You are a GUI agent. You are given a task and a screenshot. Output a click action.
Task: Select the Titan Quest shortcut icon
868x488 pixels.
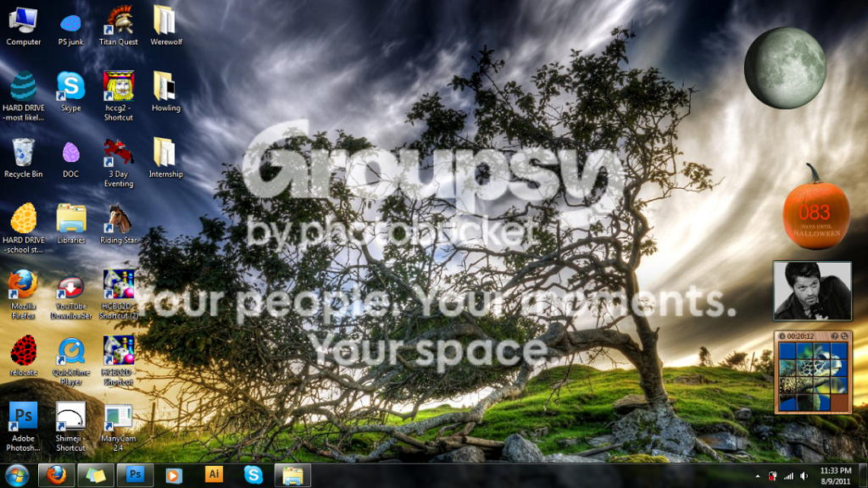[x=119, y=26]
